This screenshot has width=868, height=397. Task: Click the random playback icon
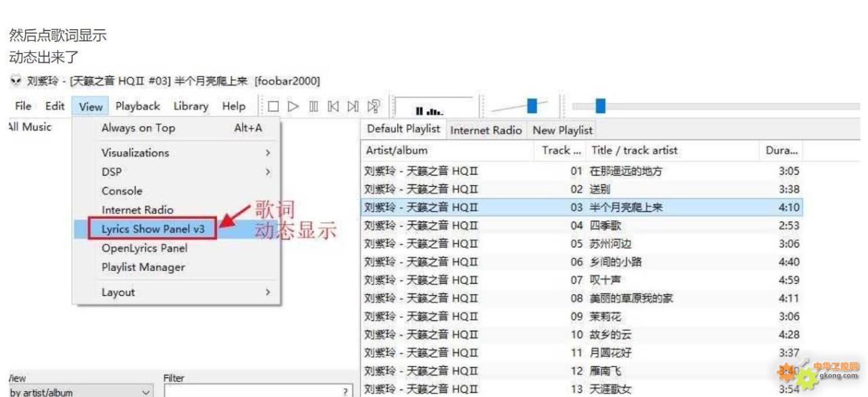click(x=374, y=106)
